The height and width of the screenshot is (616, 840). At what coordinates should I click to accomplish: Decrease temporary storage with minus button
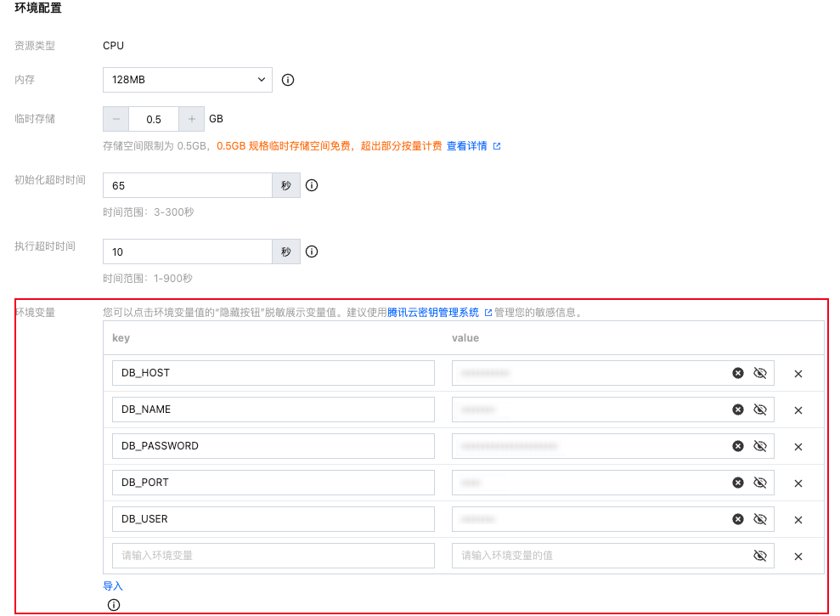click(116, 119)
